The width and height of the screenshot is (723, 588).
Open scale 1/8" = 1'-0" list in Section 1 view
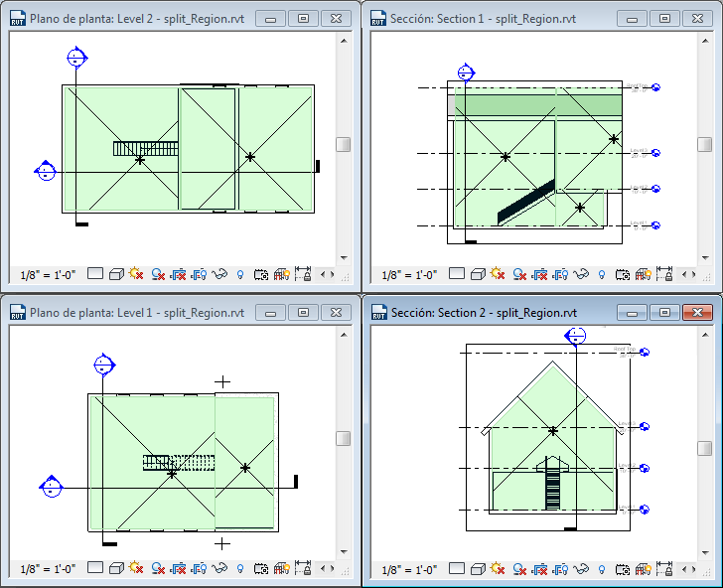(x=409, y=275)
